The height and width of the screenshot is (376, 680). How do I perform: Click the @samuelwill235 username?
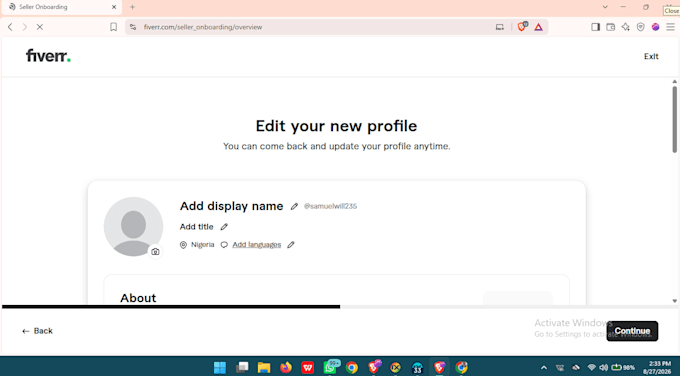(330, 206)
